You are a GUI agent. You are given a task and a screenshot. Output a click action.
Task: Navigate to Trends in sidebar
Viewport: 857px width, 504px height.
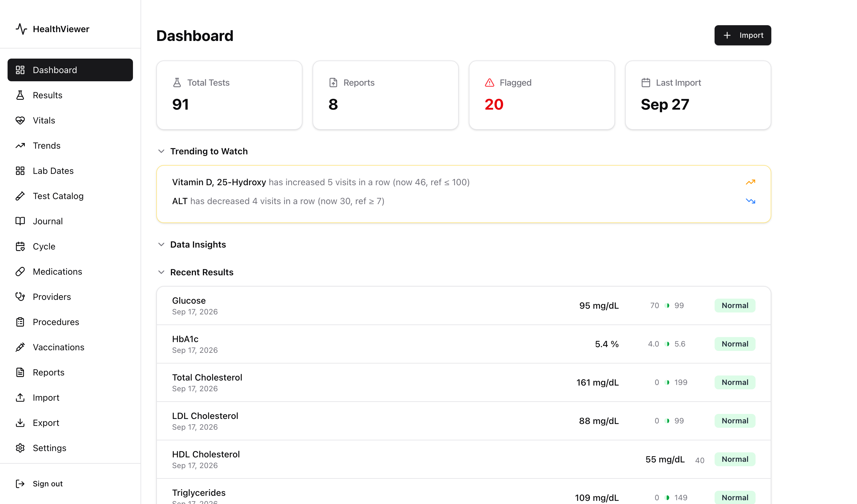70,146
